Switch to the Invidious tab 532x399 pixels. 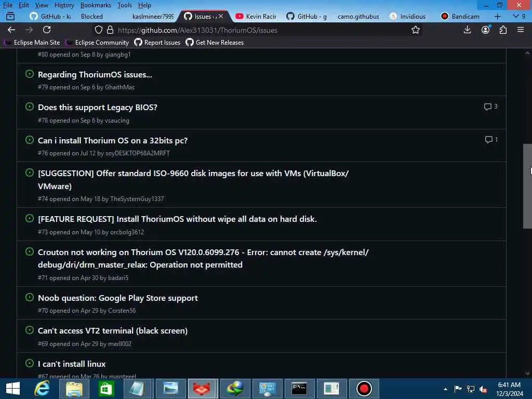408,16
